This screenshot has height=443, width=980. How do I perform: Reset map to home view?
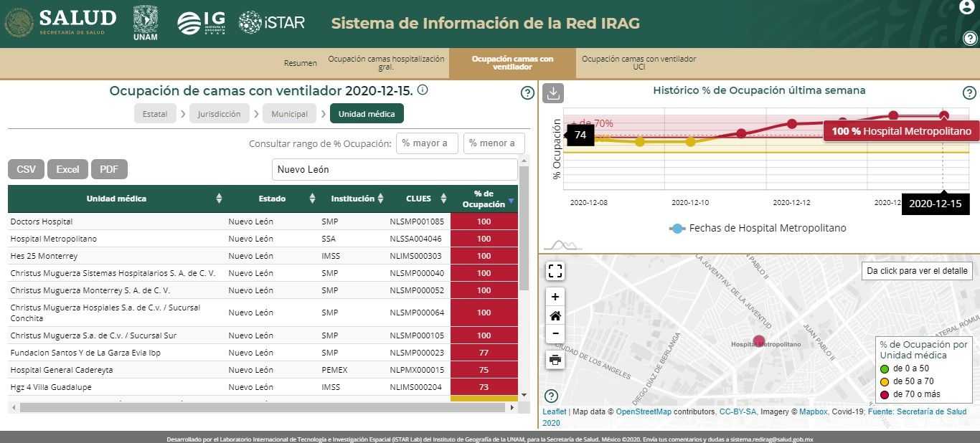coord(555,315)
